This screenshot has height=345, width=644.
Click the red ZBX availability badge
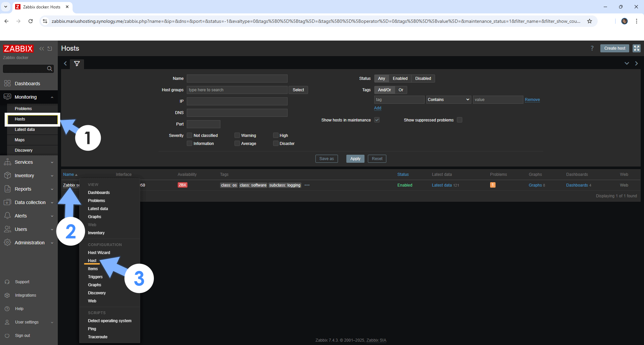tap(182, 185)
